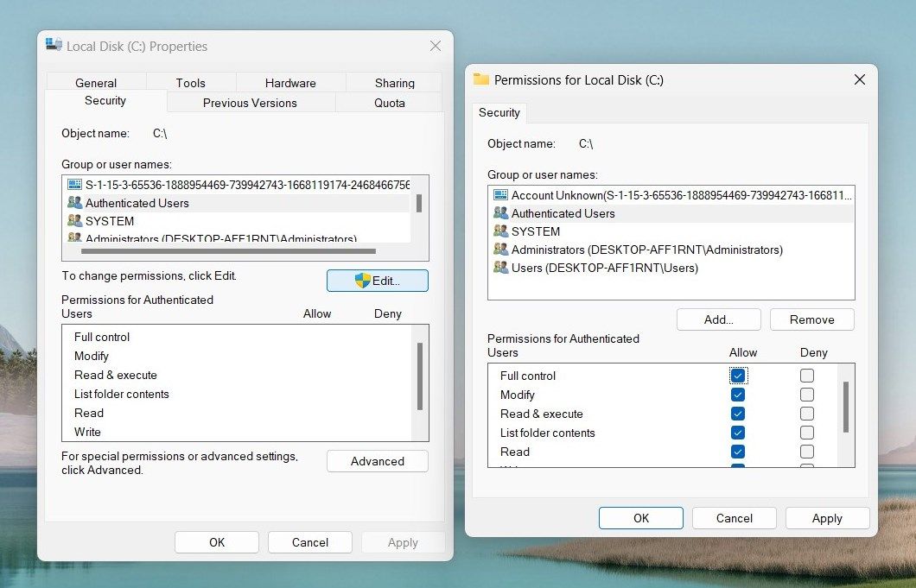The image size is (916, 588).
Task: Select Authenticated Users in Properties list
Action: coord(137,203)
